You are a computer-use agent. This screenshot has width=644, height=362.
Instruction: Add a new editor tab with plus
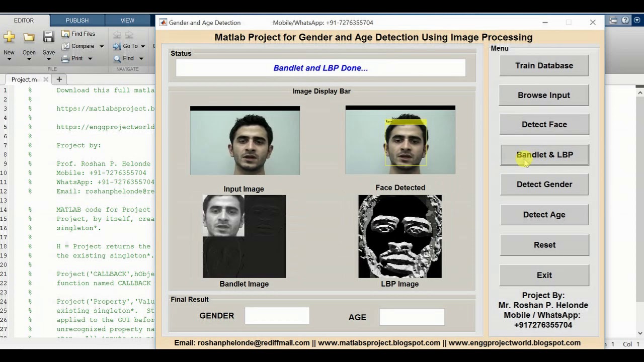(59, 79)
